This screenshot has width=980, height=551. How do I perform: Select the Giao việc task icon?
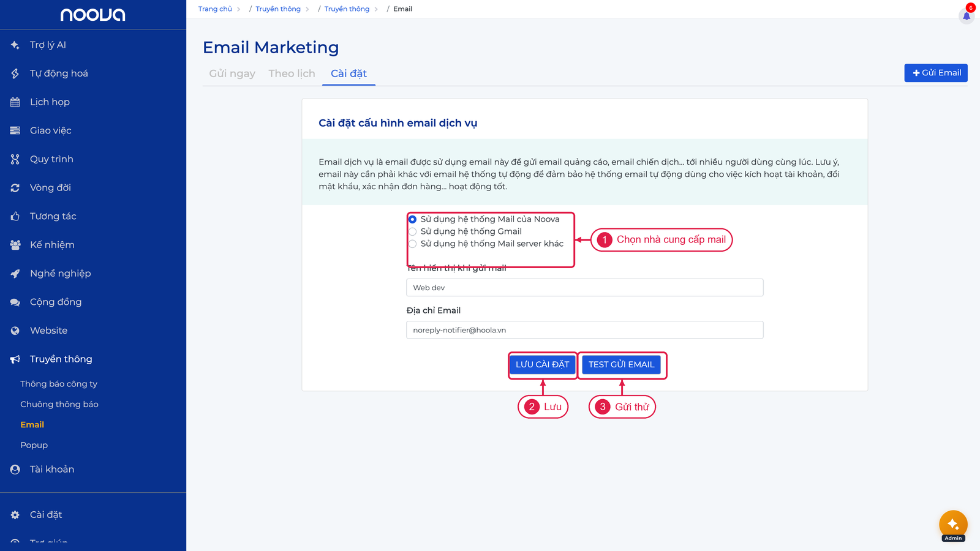pos(15,130)
